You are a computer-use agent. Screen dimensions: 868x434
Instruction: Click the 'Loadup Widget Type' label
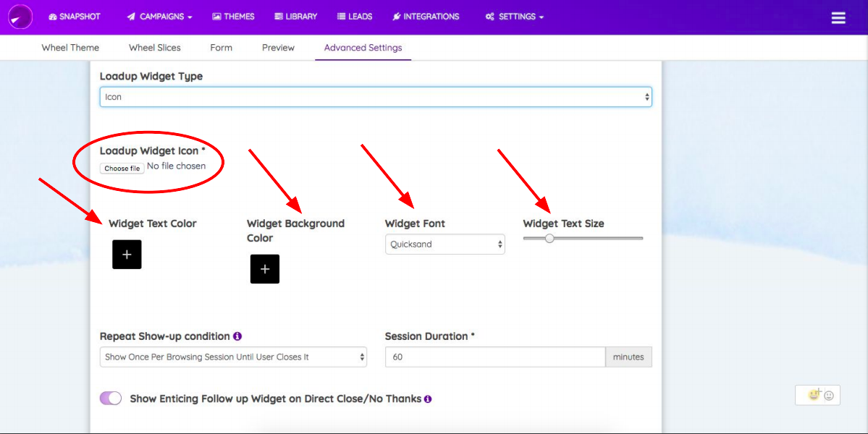151,76
